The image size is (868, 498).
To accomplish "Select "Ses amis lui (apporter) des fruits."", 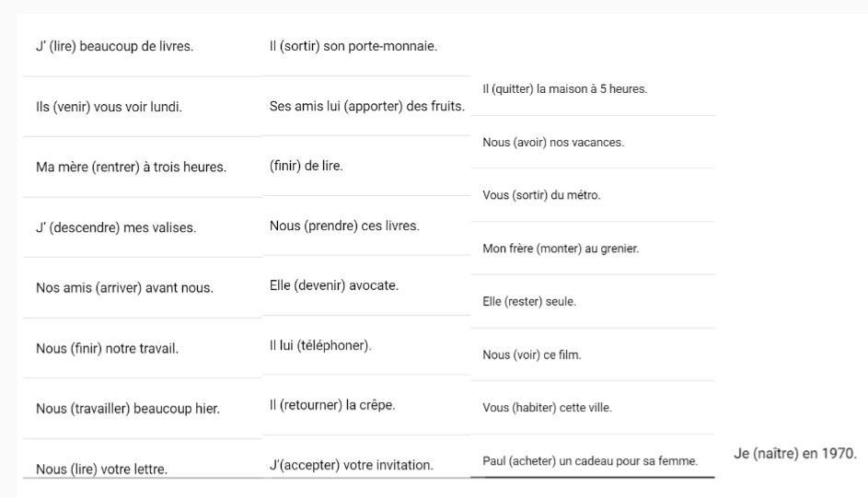I will coord(367,106).
